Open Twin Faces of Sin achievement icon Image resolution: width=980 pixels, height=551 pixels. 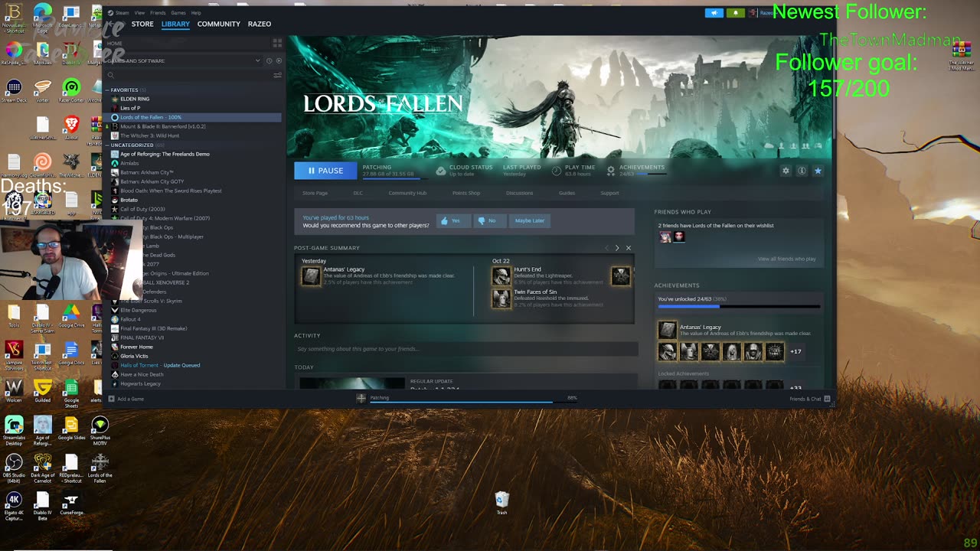click(x=501, y=298)
